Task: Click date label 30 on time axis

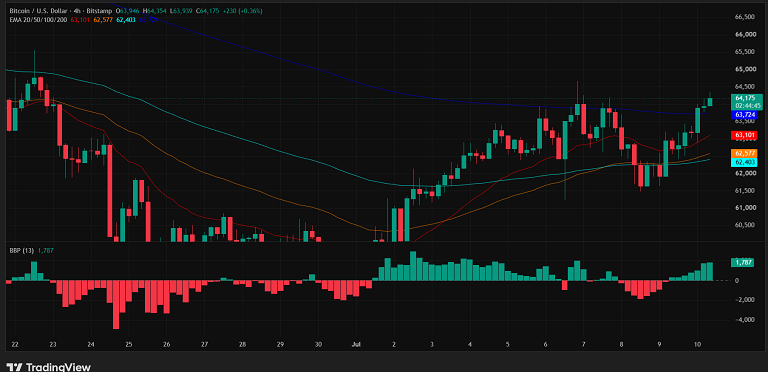Action: coord(318,344)
